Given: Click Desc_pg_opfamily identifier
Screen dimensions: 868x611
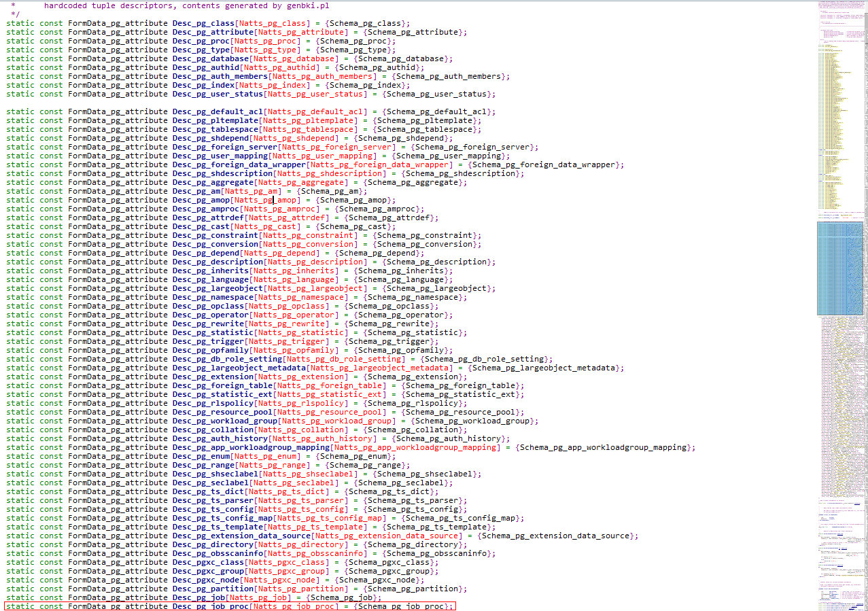Looking at the screenshot, I should [211, 350].
